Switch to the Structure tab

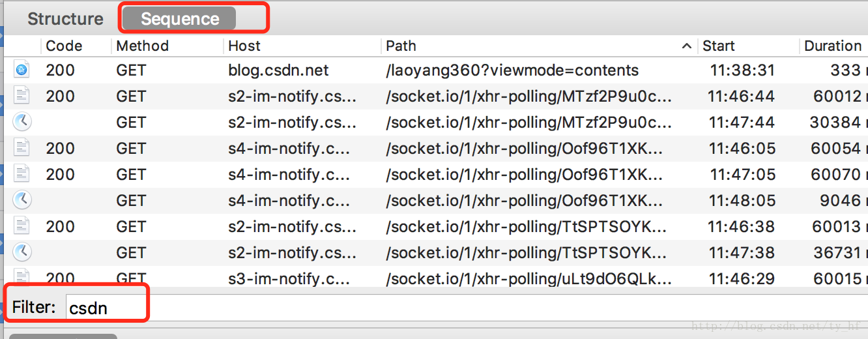pos(65,20)
